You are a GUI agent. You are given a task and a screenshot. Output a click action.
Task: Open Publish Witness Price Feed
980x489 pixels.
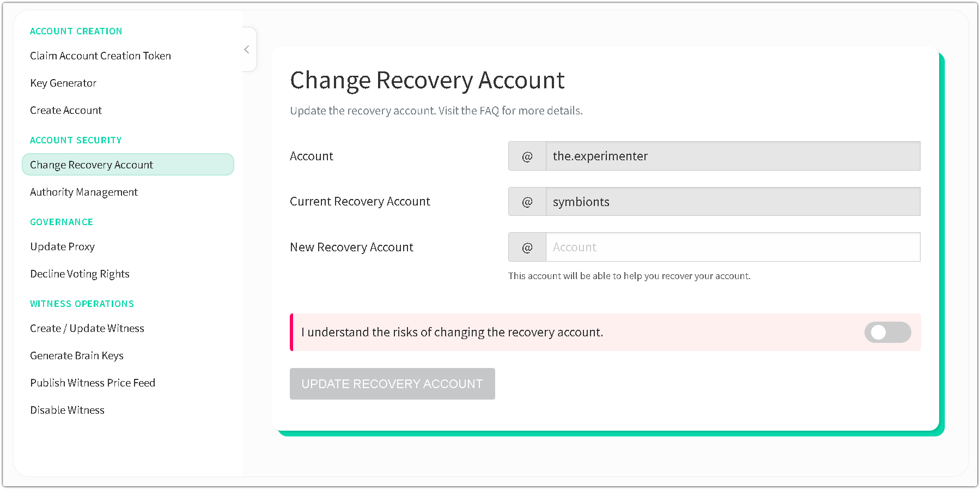[x=93, y=383]
